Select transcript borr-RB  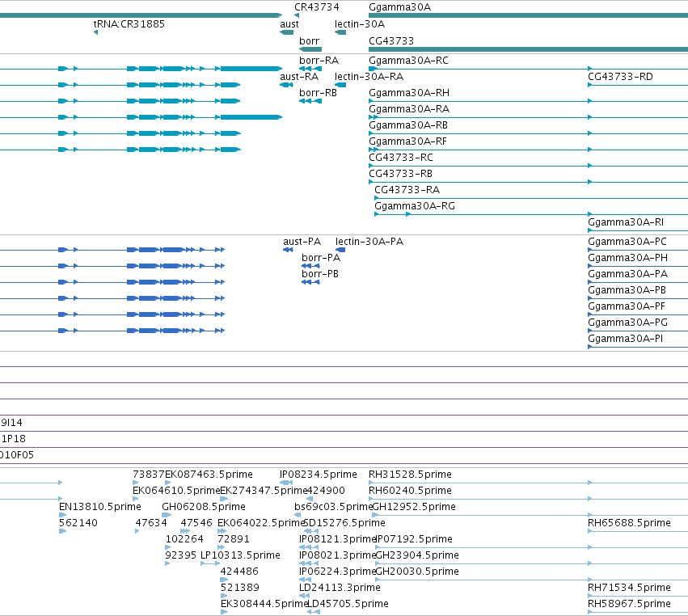pos(318,93)
